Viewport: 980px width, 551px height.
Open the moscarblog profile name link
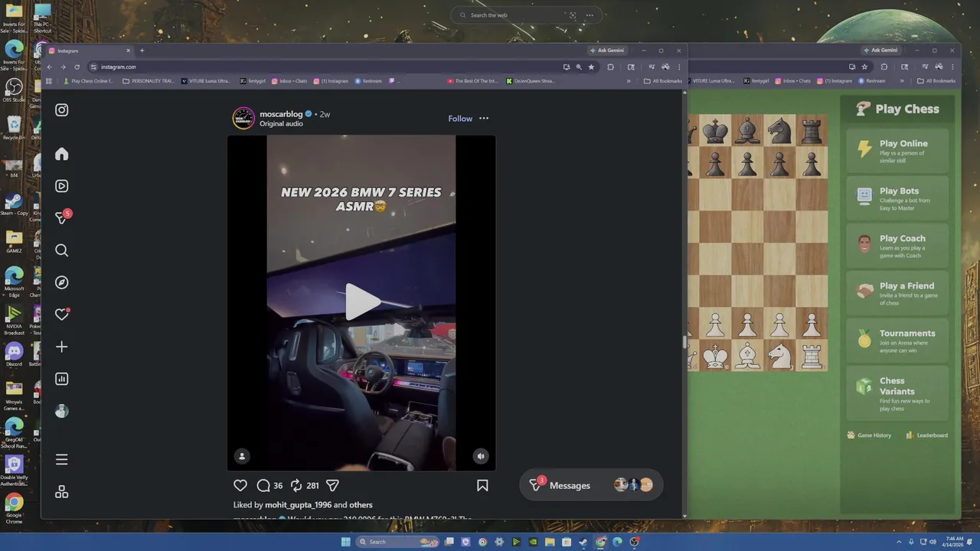281,114
